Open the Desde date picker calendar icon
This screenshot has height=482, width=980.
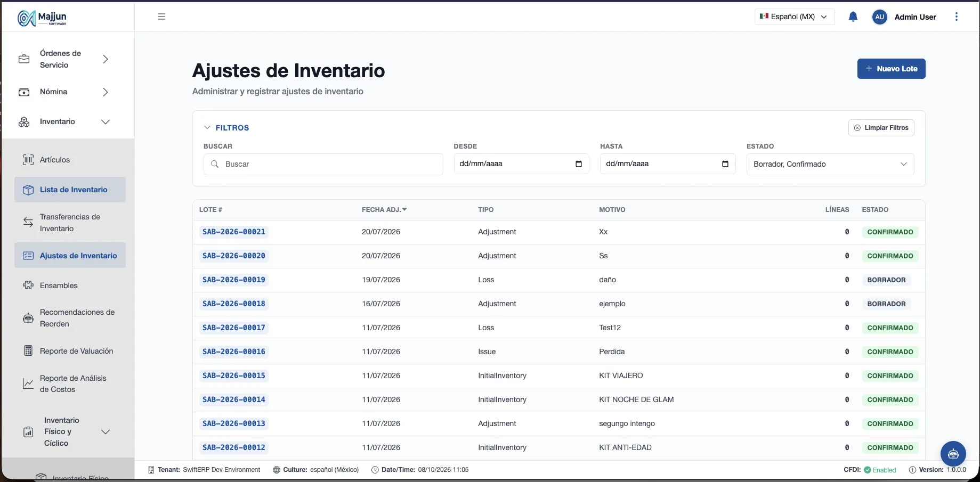pos(579,164)
